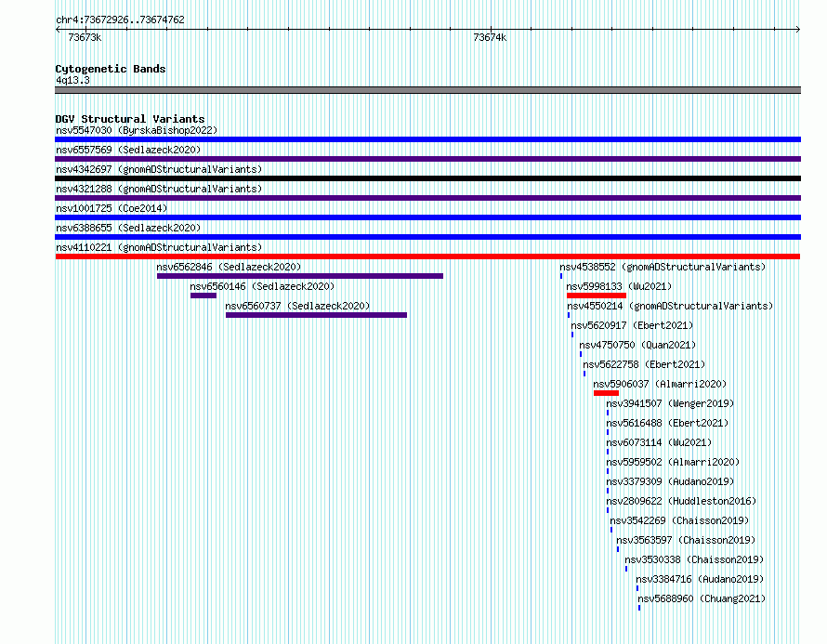This screenshot has height=644, width=827.
Task: Click the 4q13.3 band label
Action: click(72, 80)
